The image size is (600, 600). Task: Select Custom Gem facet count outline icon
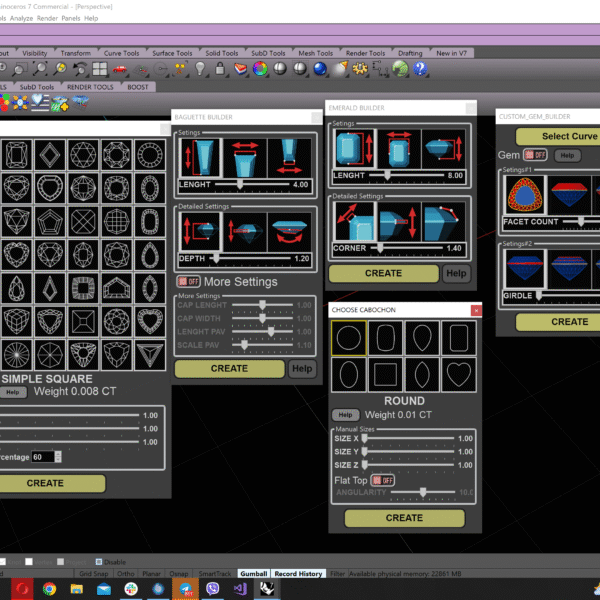[525, 195]
